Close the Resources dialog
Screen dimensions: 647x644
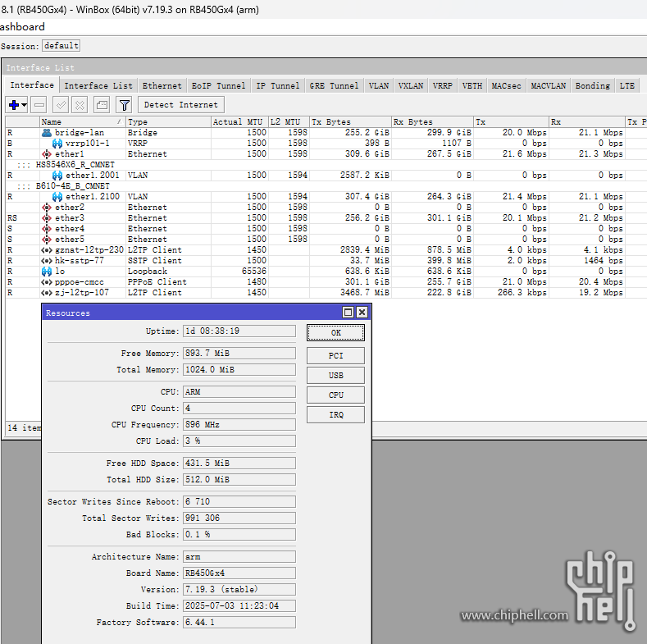coord(362,312)
